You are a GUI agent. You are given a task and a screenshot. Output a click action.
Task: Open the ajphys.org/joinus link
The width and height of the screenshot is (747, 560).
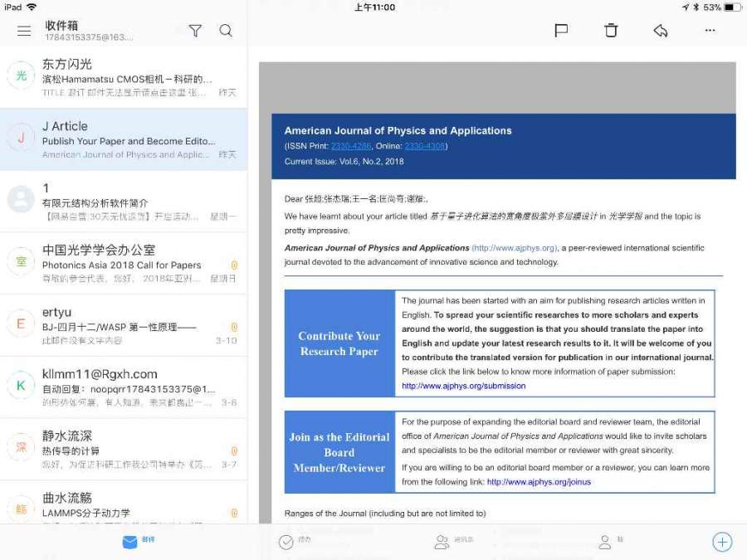pos(539,482)
